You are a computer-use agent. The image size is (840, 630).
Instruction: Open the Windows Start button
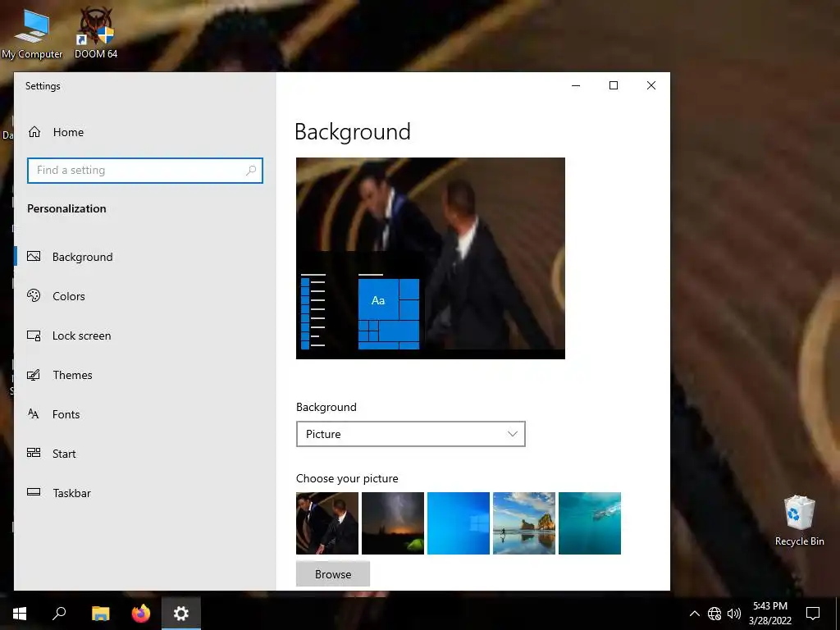coord(20,614)
